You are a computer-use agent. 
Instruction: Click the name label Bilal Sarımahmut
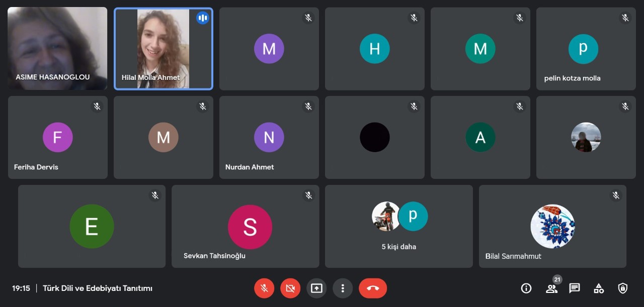point(513,256)
